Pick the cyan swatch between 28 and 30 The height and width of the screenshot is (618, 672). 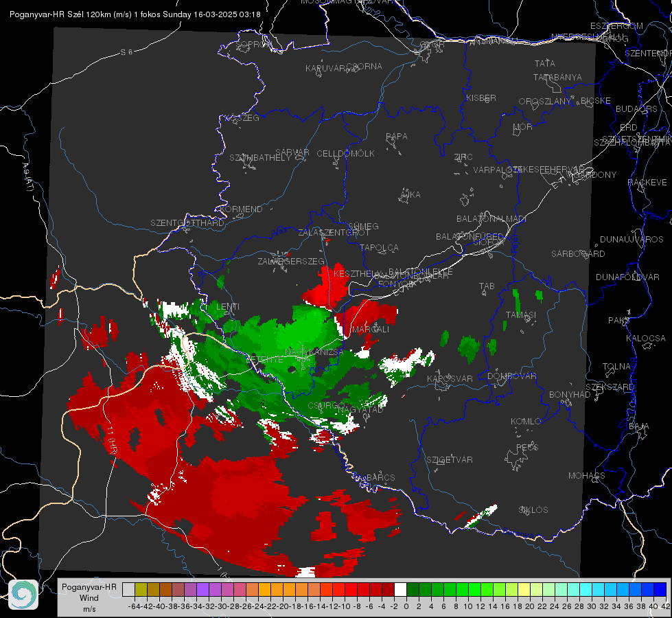click(586, 590)
